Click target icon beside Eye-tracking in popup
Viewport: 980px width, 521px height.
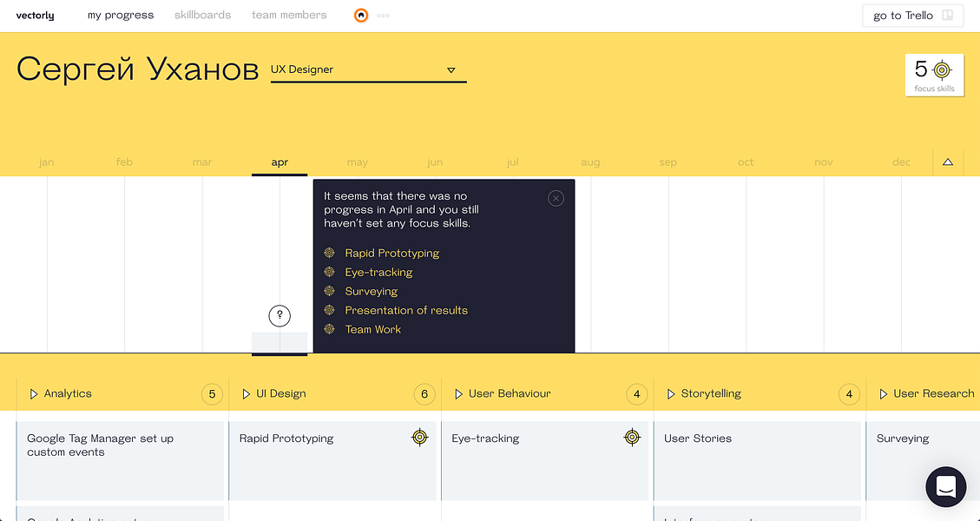point(329,272)
